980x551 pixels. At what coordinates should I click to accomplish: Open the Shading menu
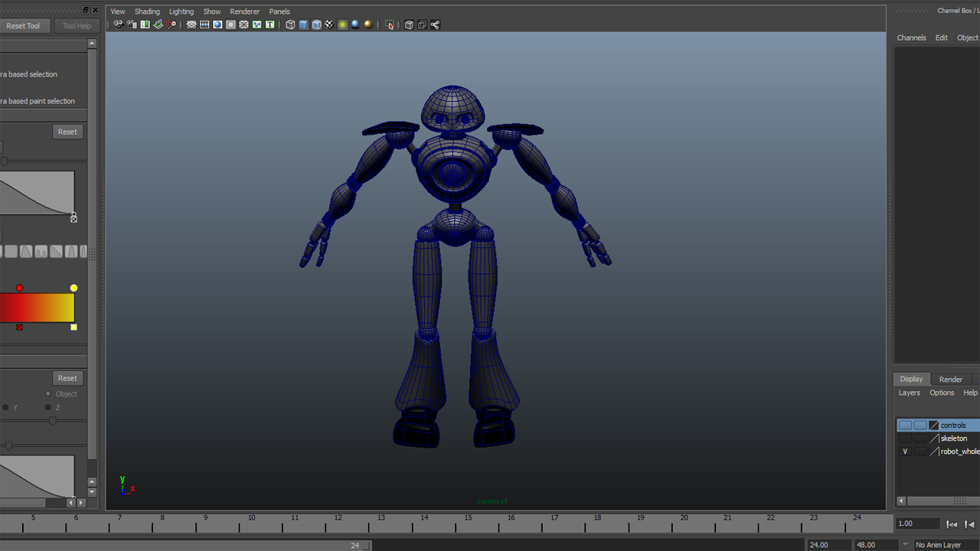pos(146,11)
